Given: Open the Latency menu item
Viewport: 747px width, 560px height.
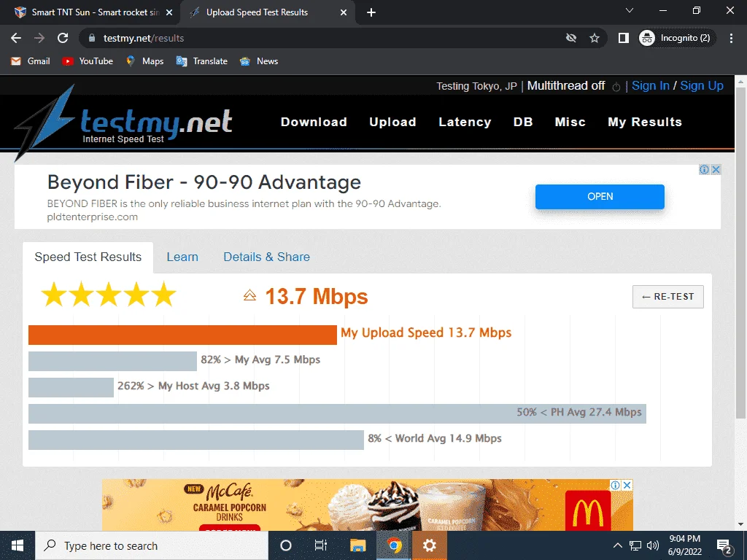Looking at the screenshot, I should pos(465,122).
